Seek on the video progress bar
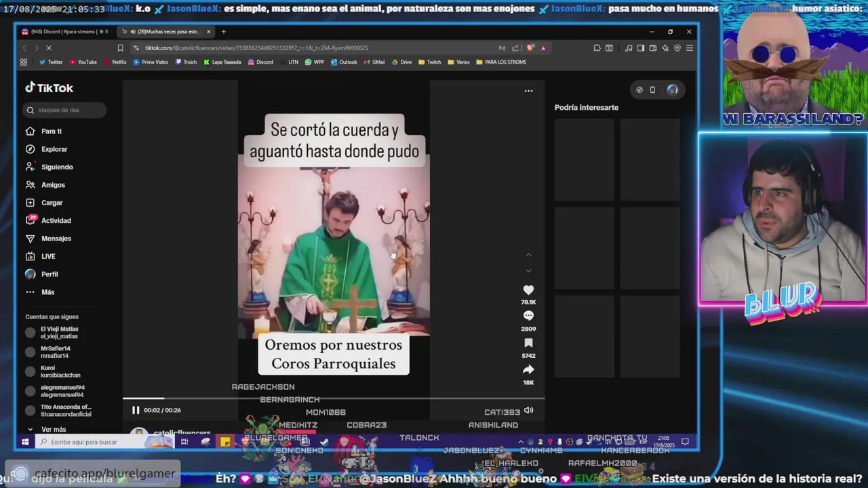The width and height of the screenshot is (868, 488). (333, 399)
